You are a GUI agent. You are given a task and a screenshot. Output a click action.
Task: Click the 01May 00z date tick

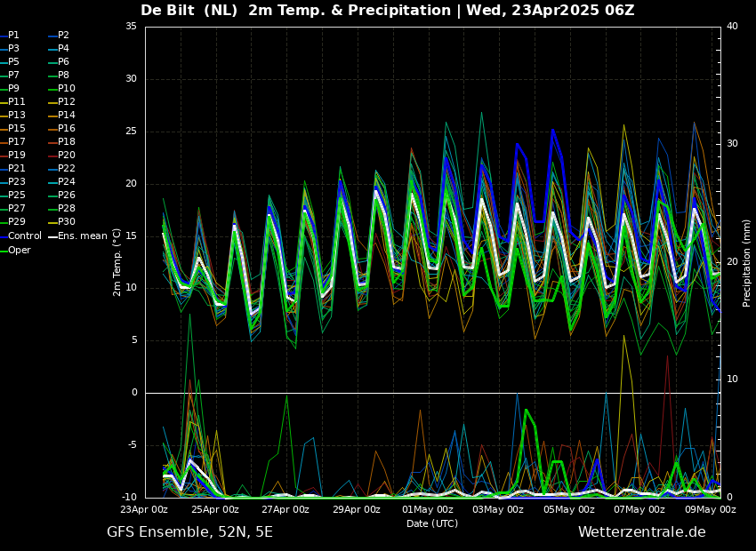427,510
